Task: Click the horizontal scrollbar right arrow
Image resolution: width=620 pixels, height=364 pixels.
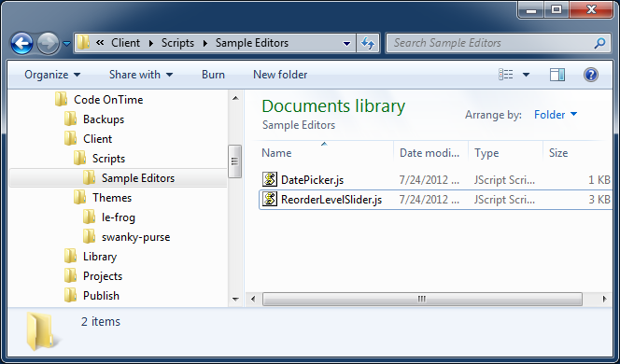Action: (604, 299)
